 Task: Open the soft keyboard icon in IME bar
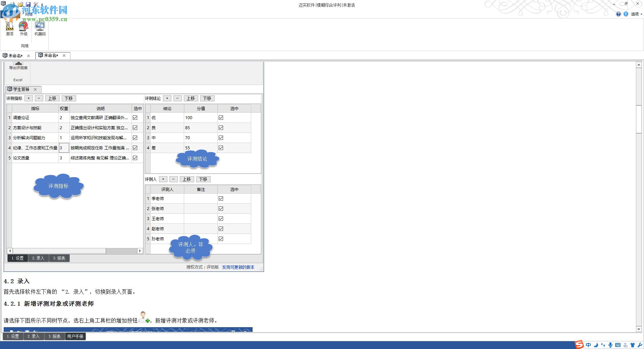click(x=618, y=345)
